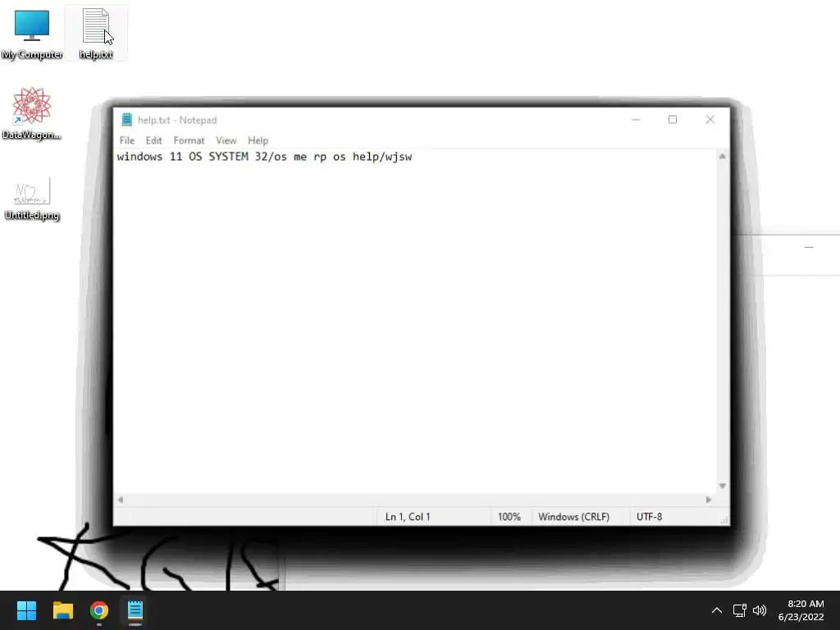Open the Format menu in Notepad
Viewport: 840px width, 630px height.
click(189, 140)
